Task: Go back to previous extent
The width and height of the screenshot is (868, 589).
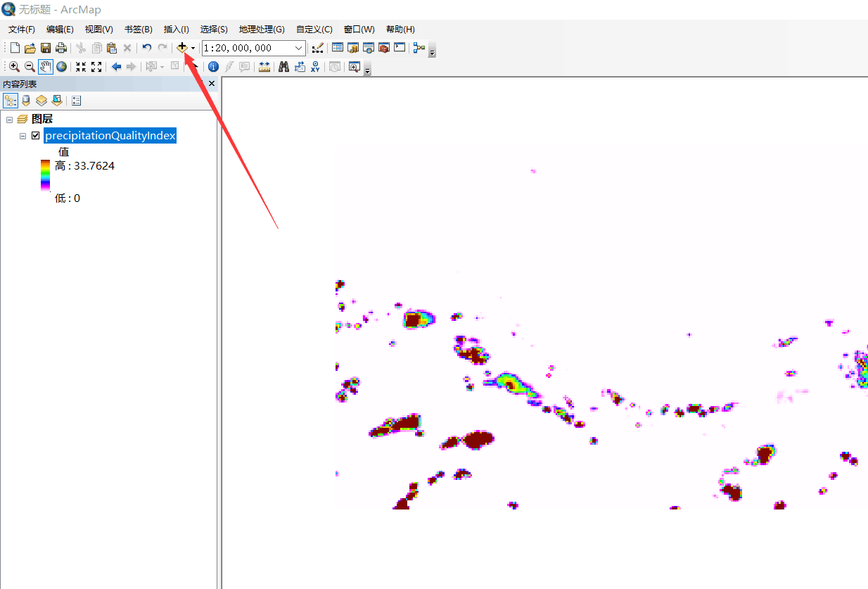Action: pos(116,67)
